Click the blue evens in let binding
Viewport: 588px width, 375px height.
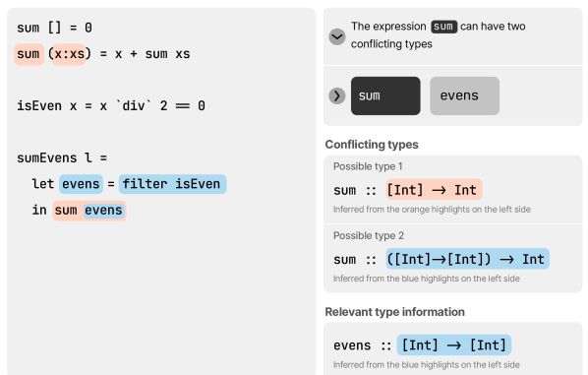[81, 184]
